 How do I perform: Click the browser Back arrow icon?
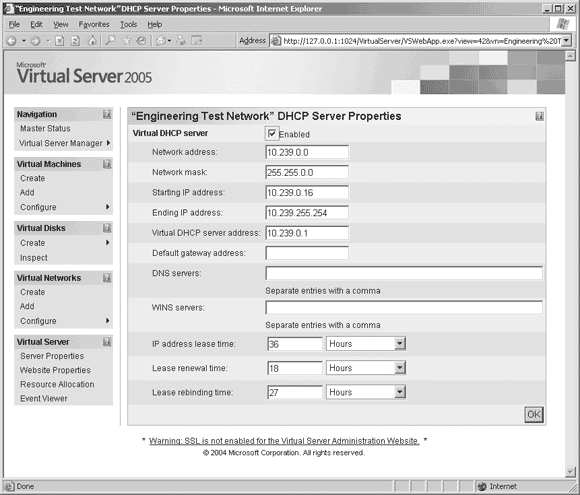click(x=11, y=41)
